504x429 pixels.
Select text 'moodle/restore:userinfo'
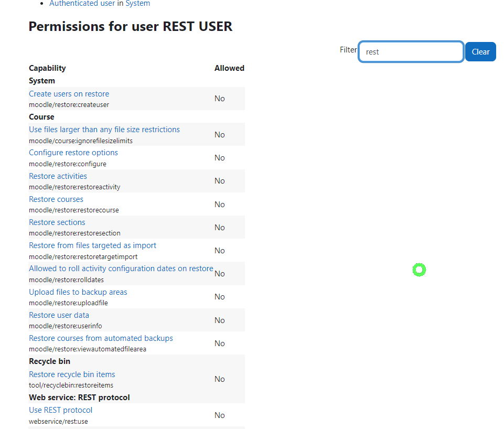coord(65,326)
